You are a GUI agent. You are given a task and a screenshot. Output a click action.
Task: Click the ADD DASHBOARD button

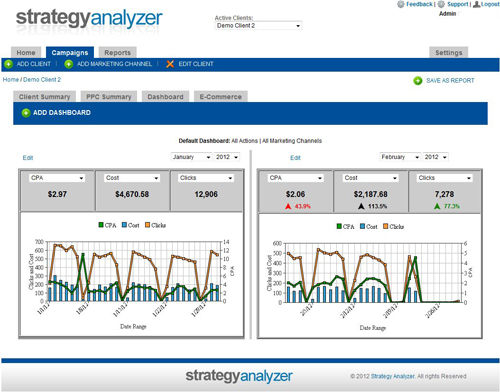62,113
